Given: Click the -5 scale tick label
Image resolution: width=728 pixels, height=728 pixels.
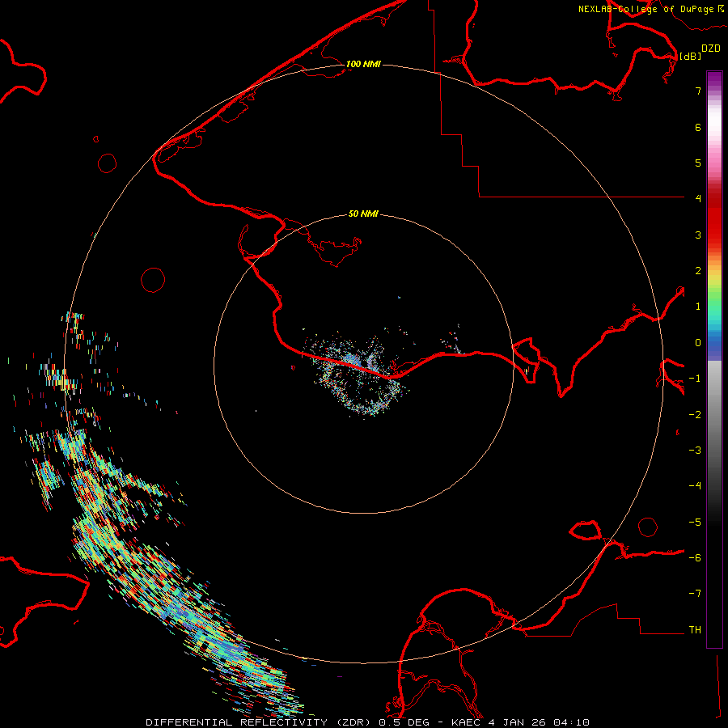Looking at the screenshot, I should [x=695, y=523].
